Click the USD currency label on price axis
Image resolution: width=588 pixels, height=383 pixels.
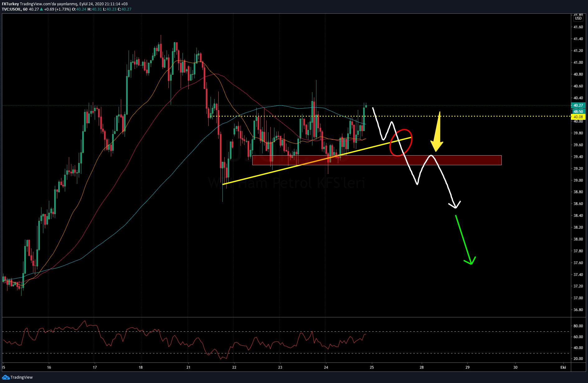coord(578,18)
